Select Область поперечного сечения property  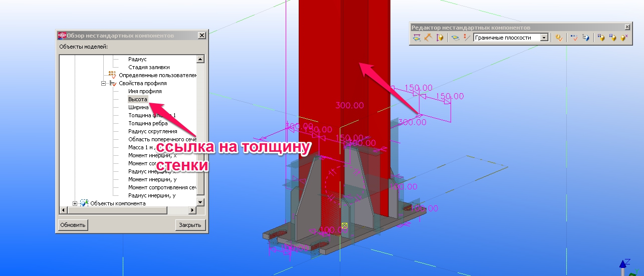tap(162, 139)
